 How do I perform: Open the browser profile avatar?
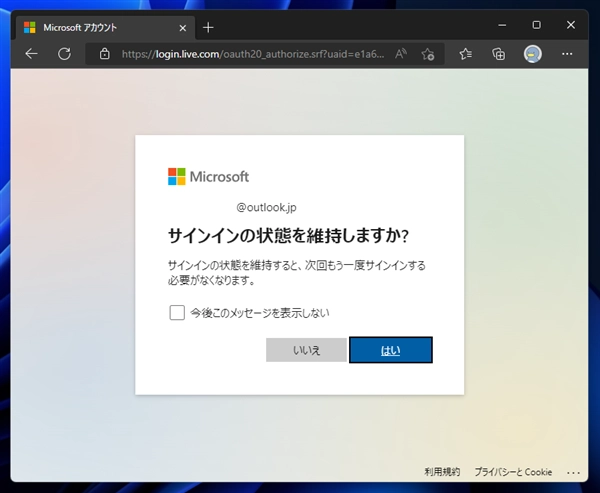pos(532,54)
